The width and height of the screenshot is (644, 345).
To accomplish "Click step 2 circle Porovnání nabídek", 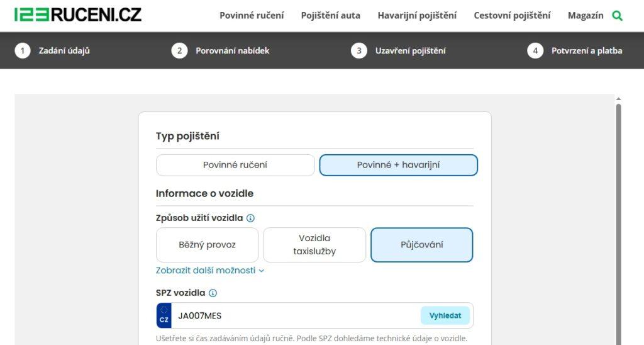I will point(179,51).
